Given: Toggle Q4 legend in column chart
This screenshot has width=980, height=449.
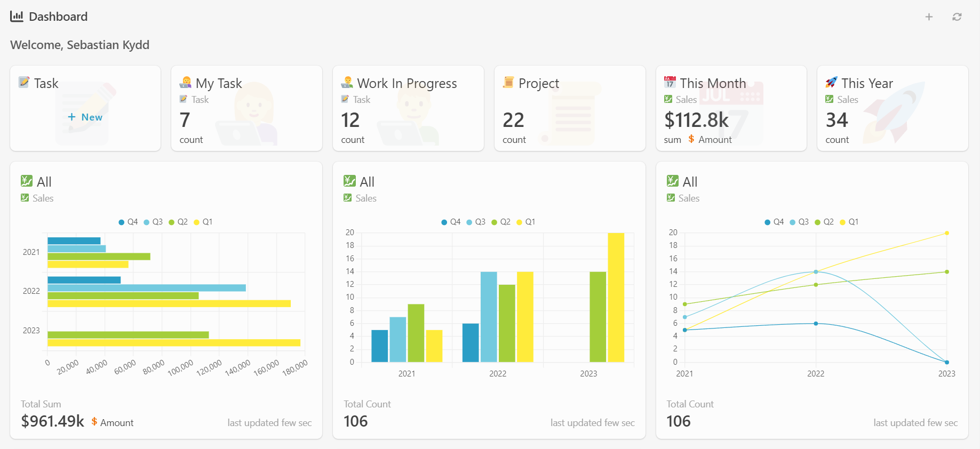Looking at the screenshot, I should click(x=451, y=222).
